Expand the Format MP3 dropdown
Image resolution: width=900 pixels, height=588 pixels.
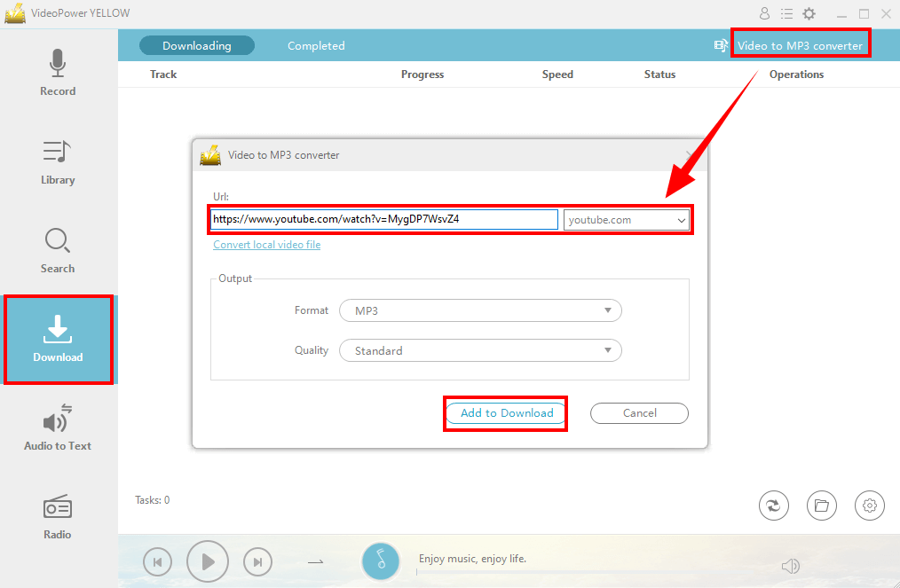coord(480,310)
